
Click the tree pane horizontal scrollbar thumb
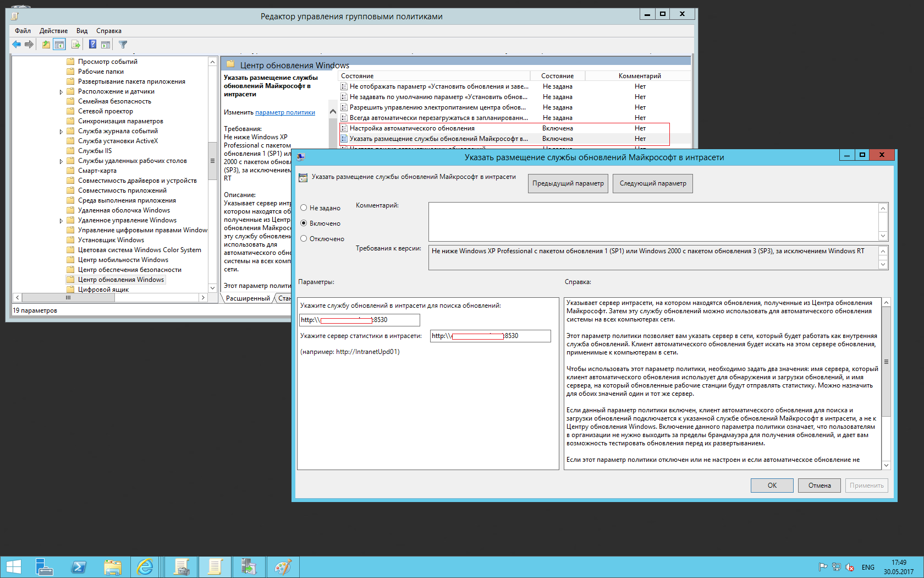68,297
